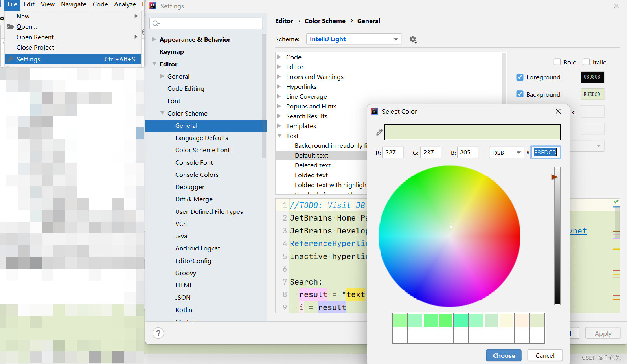This screenshot has height=364, width=627.
Task: Select Code Editing settings page
Action: [186, 89]
